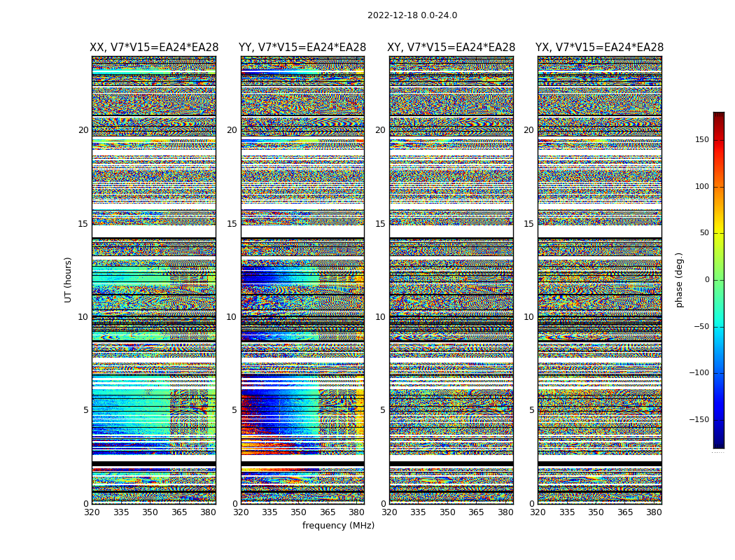
Task: Click the XX phase waterfall plot
Action: [x=154, y=280]
